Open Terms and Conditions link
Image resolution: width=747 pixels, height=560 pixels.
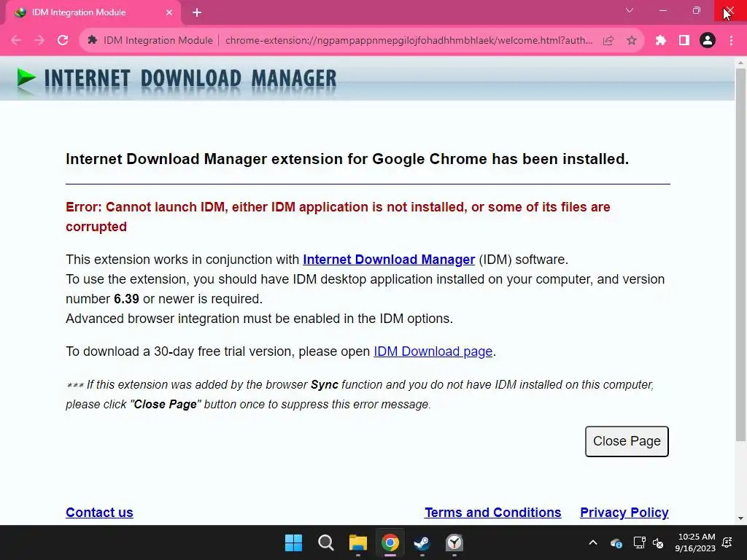(x=492, y=513)
